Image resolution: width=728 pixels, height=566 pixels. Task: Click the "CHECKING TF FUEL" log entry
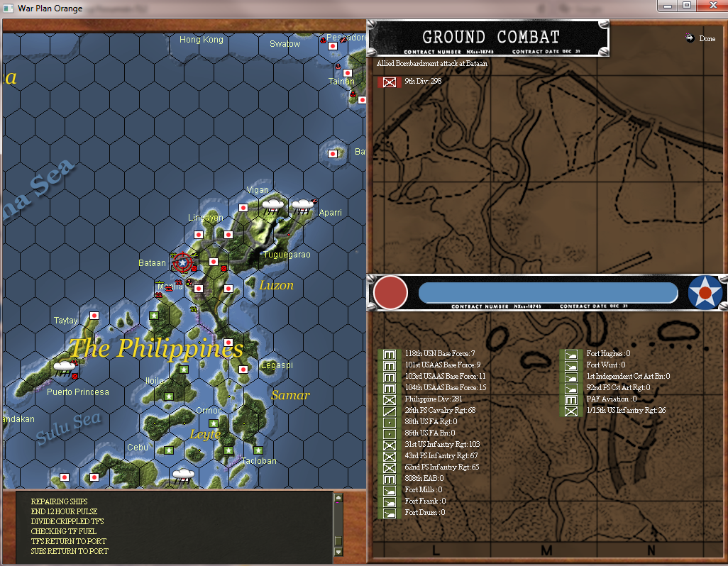pos(64,531)
